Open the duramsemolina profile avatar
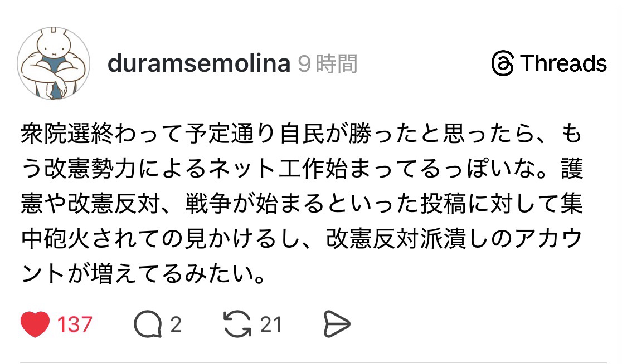The height and width of the screenshot is (364, 627). point(54,64)
